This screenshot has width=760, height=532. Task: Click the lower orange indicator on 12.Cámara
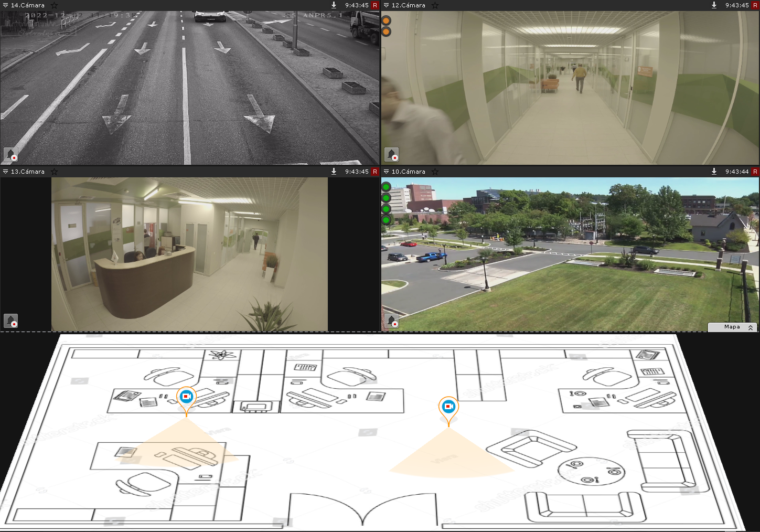pos(387,32)
